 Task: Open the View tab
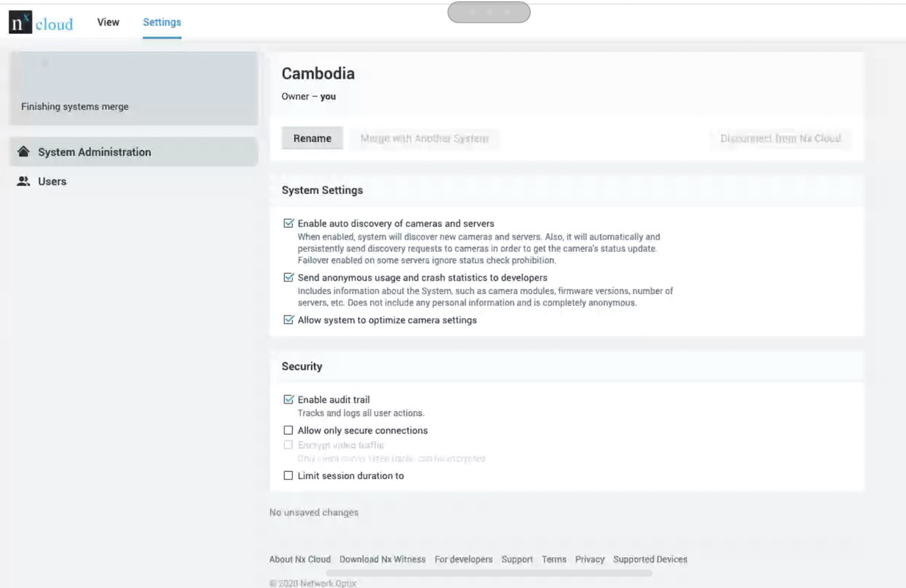[108, 22]
